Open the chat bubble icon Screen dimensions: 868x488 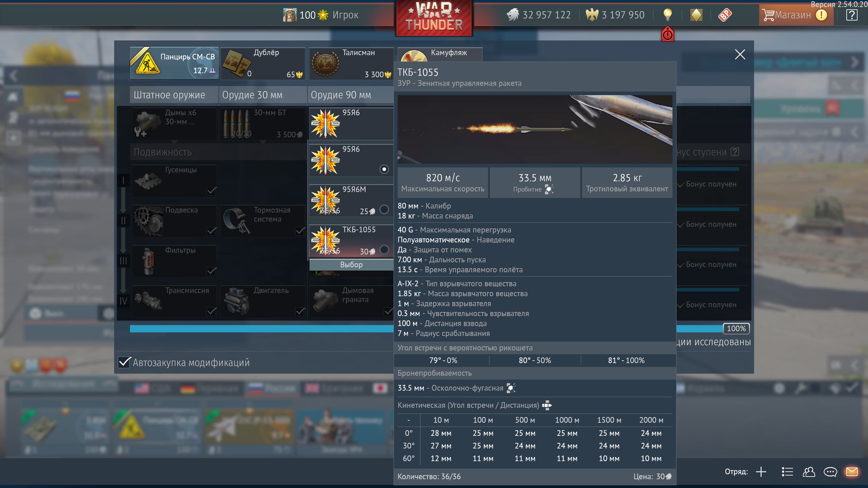(830, 472)
